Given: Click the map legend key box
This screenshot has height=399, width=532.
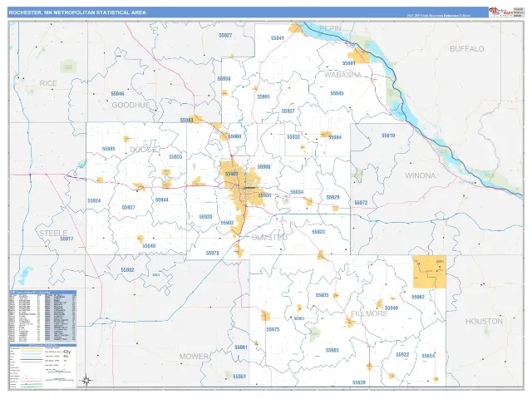Looking at the screenshot, I should pyautogui.click(x=42, y=367).
